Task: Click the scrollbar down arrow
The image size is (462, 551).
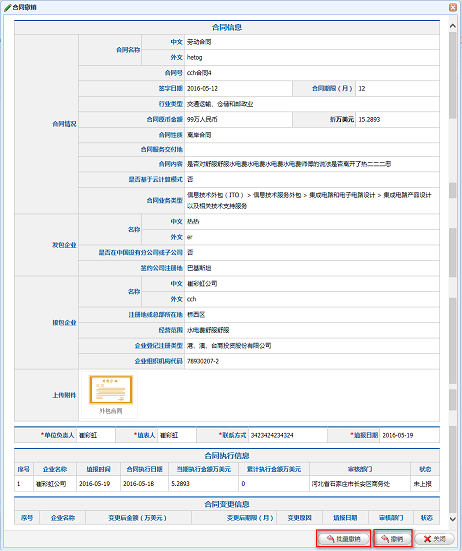Action: (453, 519)
